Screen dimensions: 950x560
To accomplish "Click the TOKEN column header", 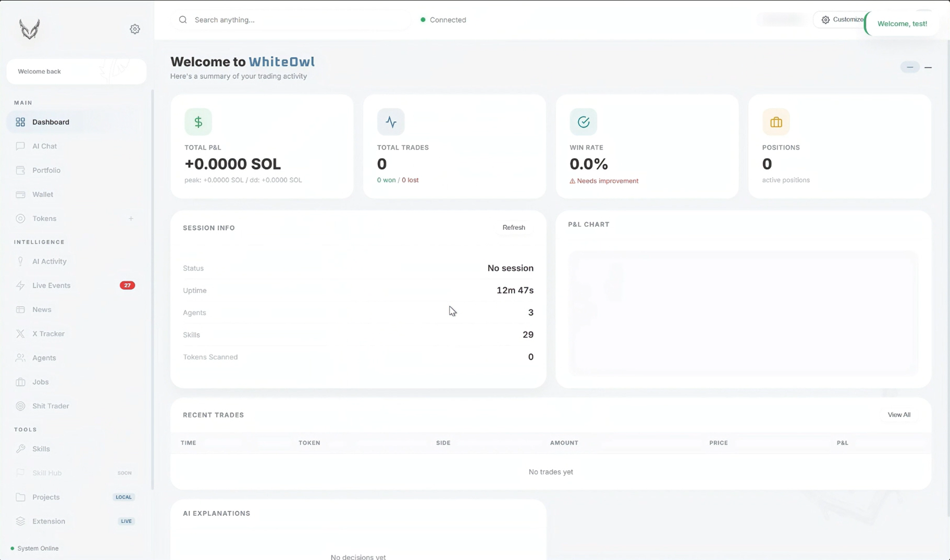I will 309,443.
